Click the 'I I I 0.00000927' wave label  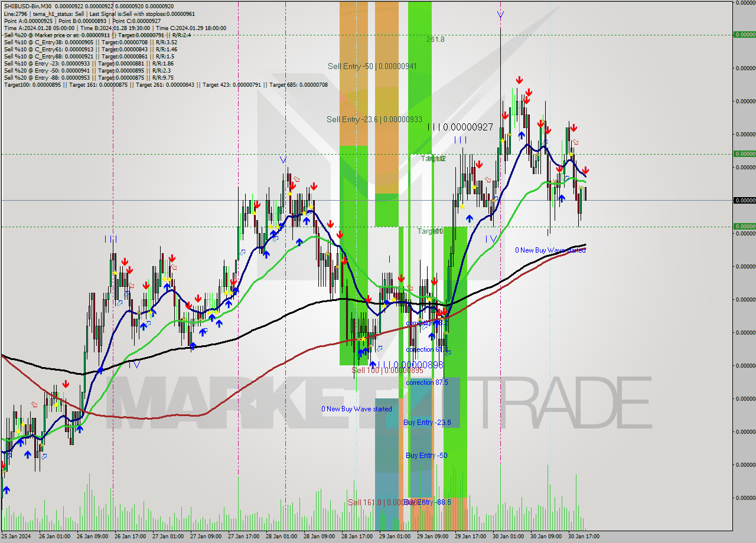tap(460, 127)
